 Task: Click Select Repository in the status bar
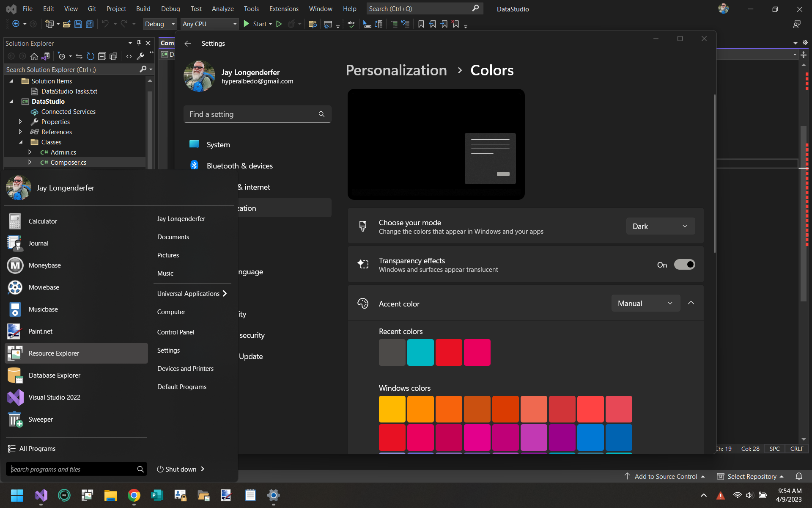coord(751,477)
